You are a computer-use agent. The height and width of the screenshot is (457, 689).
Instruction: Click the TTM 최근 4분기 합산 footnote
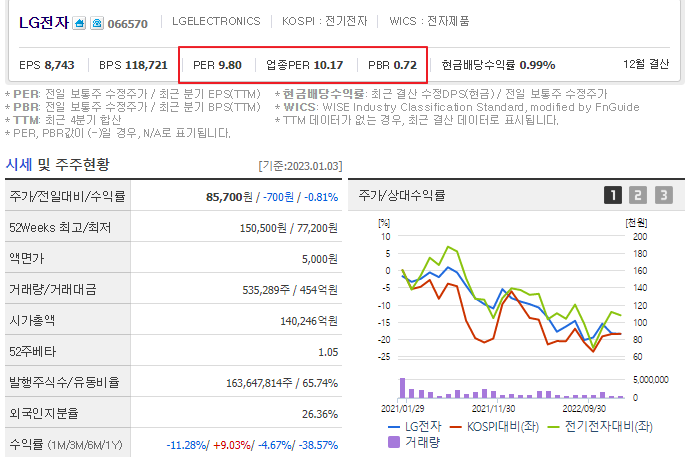63,120
